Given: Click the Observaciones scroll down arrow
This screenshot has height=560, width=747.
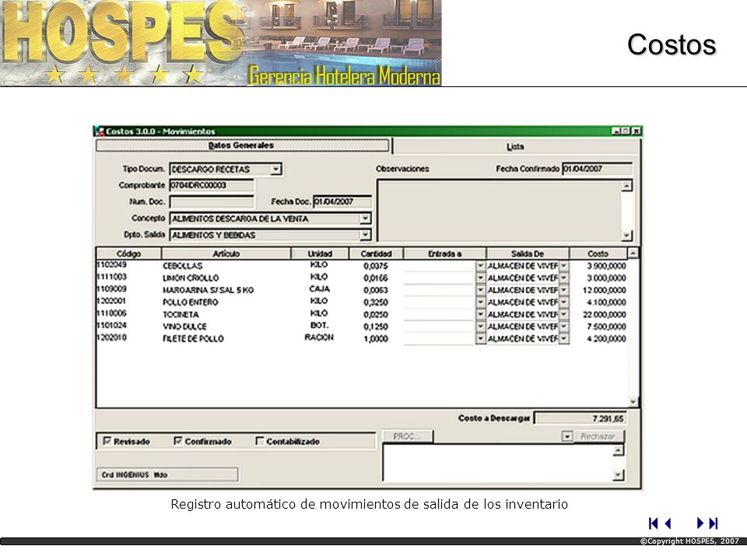Looking at the screenshot, I should click(627, 235).
